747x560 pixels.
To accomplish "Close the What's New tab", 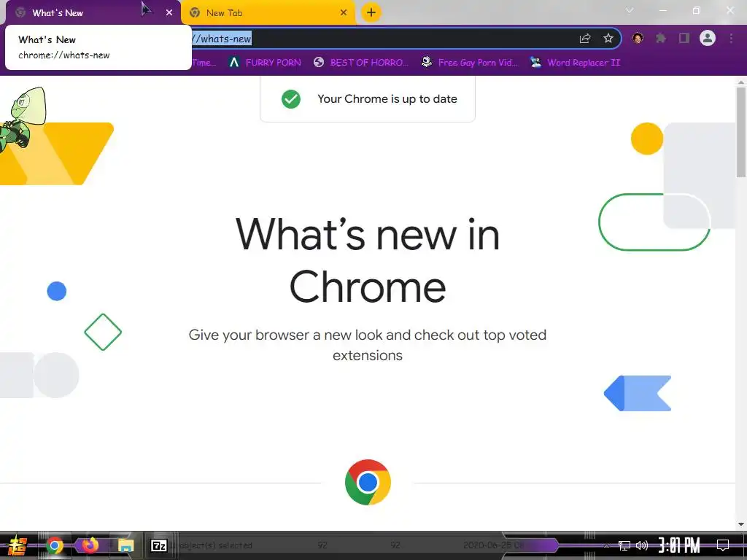I will pyautogui.click(x=169, y=13).
